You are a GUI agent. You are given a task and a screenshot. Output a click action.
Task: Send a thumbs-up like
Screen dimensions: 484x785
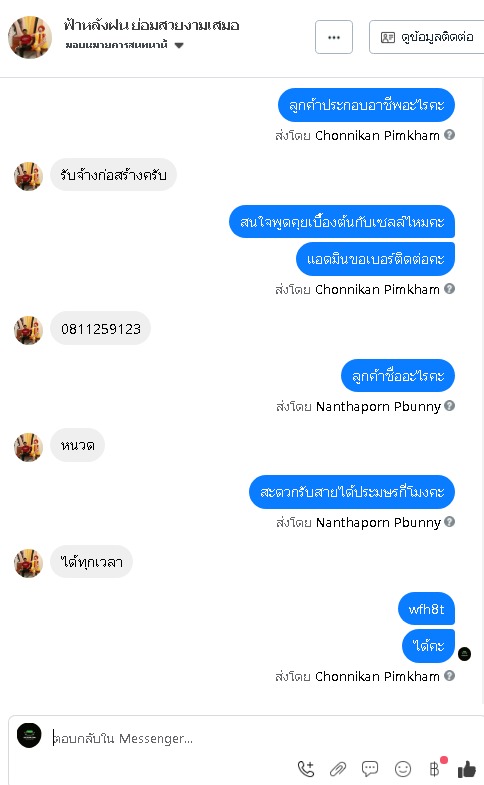point(467,768)
